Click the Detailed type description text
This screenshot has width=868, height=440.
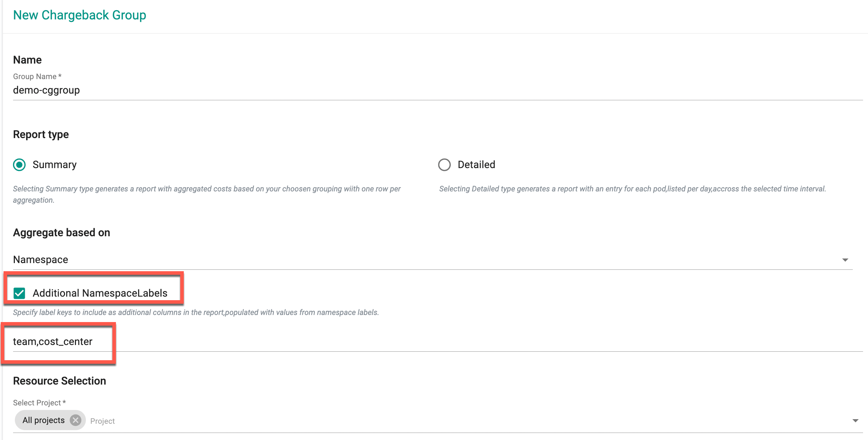click(x=632, y=189)
